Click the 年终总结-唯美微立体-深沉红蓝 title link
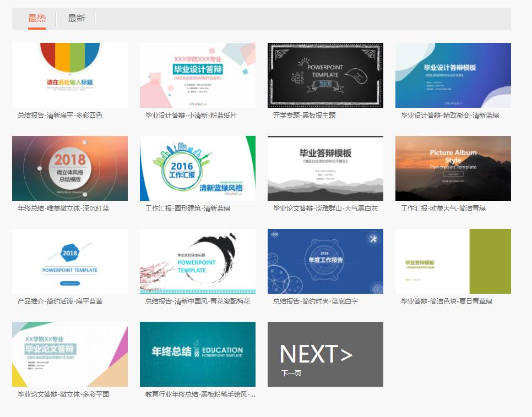Viewport: 532px width, 417px height. coord(63,208)
